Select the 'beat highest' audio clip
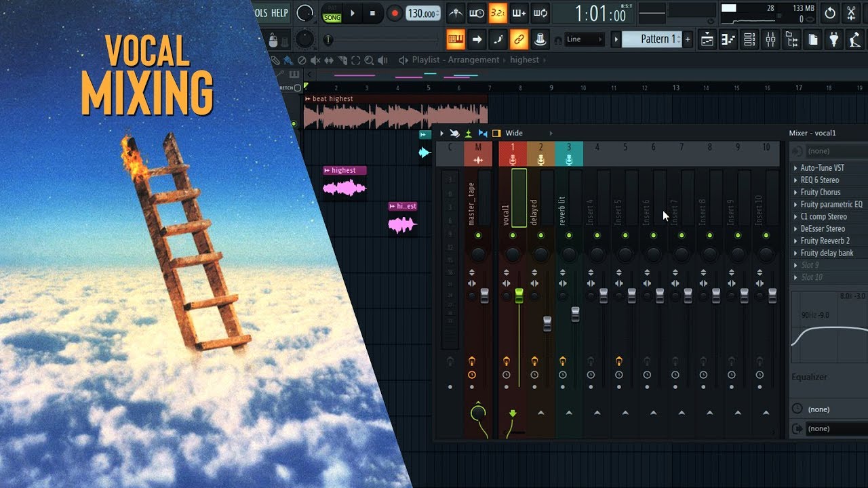The width and height of the screenshot is (868, 488). coord(395,113)
